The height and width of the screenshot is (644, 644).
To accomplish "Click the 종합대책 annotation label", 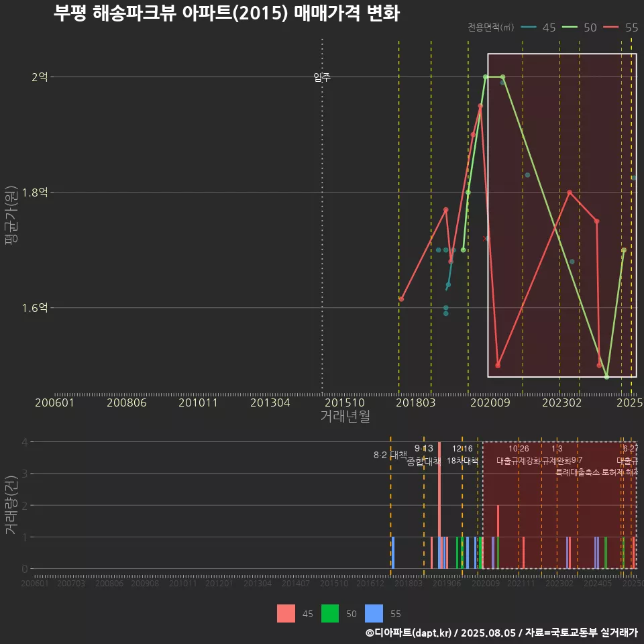I will 423,462.
